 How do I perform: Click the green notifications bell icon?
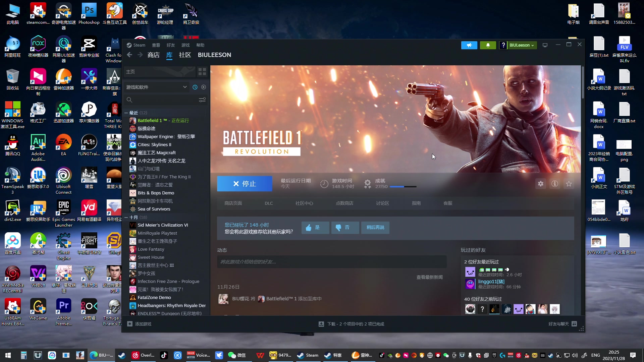point(488,45)
